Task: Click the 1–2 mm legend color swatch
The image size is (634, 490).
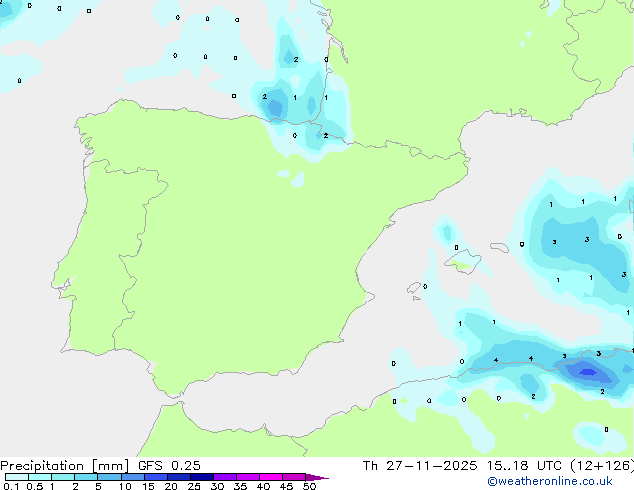Action: [63, 477]
